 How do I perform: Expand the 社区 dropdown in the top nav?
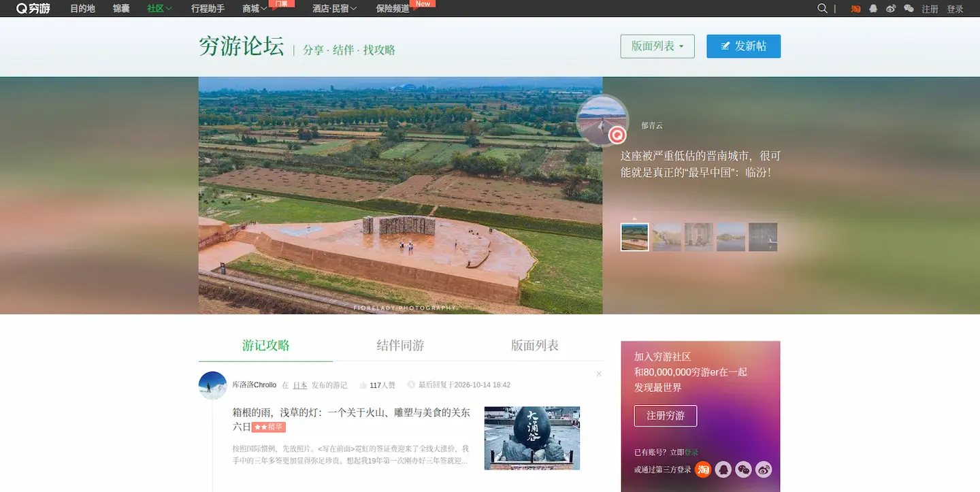(159, 9)
